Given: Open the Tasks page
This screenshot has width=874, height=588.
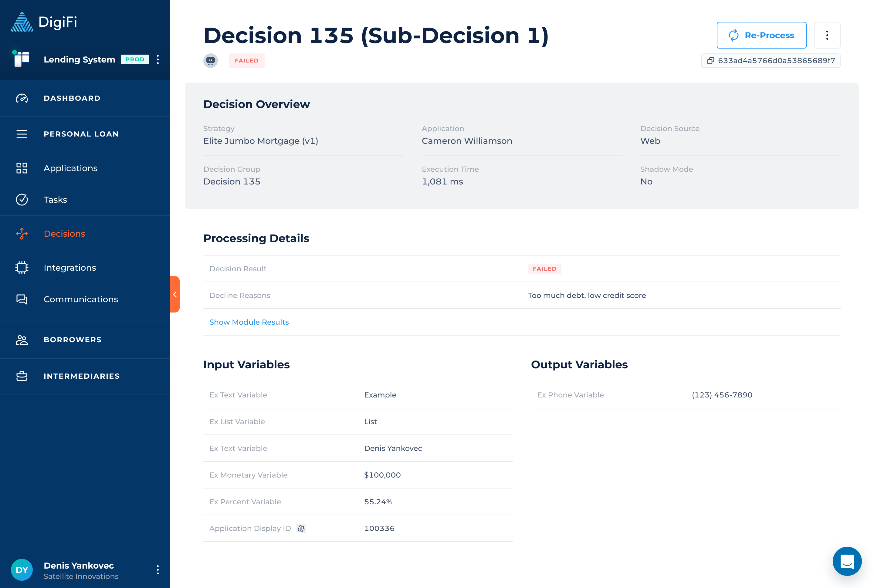Looking at the screenshot, I should pos(55,200).
